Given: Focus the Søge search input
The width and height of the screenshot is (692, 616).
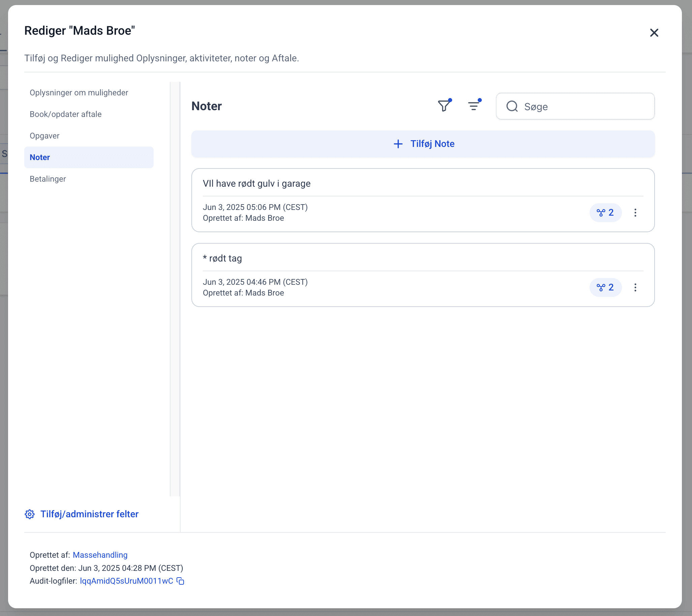Looking at the screenshot, I should pyautogui.click(x=575, y=106).
